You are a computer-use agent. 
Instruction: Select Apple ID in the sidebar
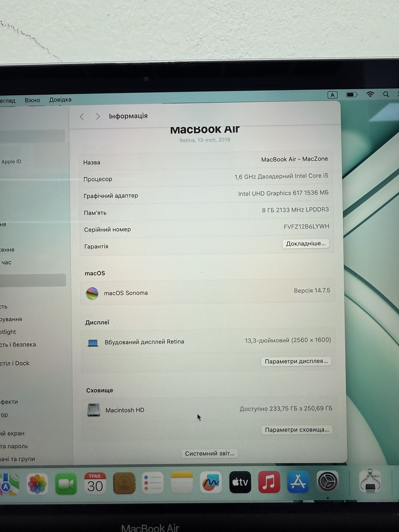11,162
